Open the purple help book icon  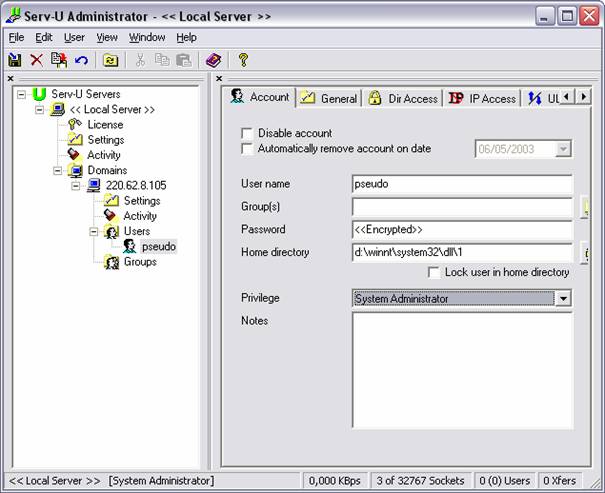click(213, 60)
